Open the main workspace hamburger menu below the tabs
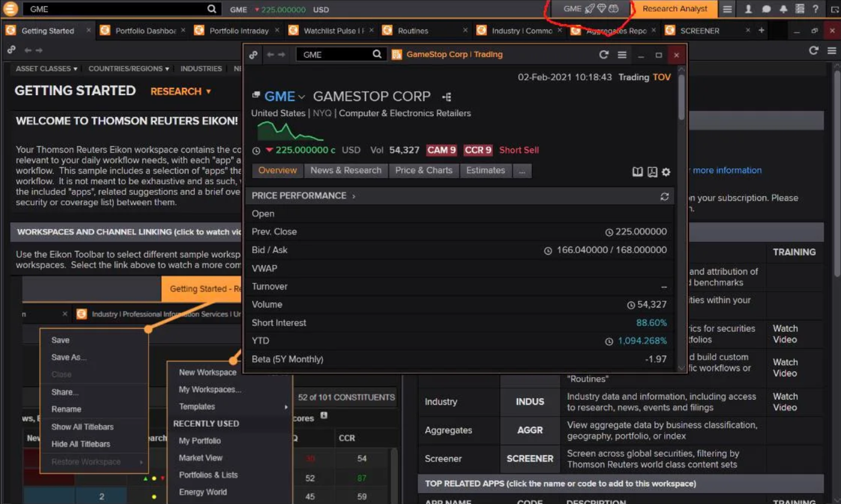The image size is (841, 504). pos(832,50)
